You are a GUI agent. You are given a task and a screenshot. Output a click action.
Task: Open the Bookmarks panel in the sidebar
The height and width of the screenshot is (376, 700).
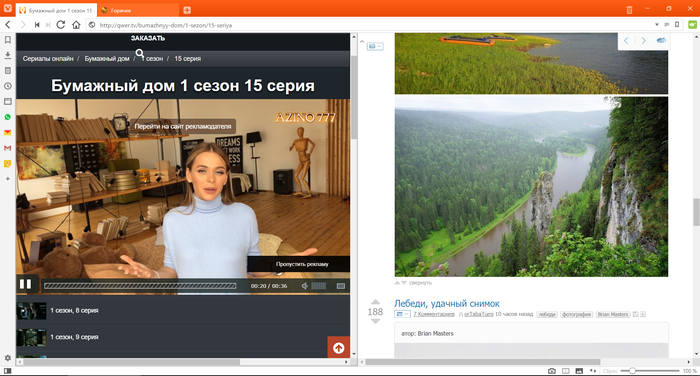pyautogui.click(x=8, y=40)
